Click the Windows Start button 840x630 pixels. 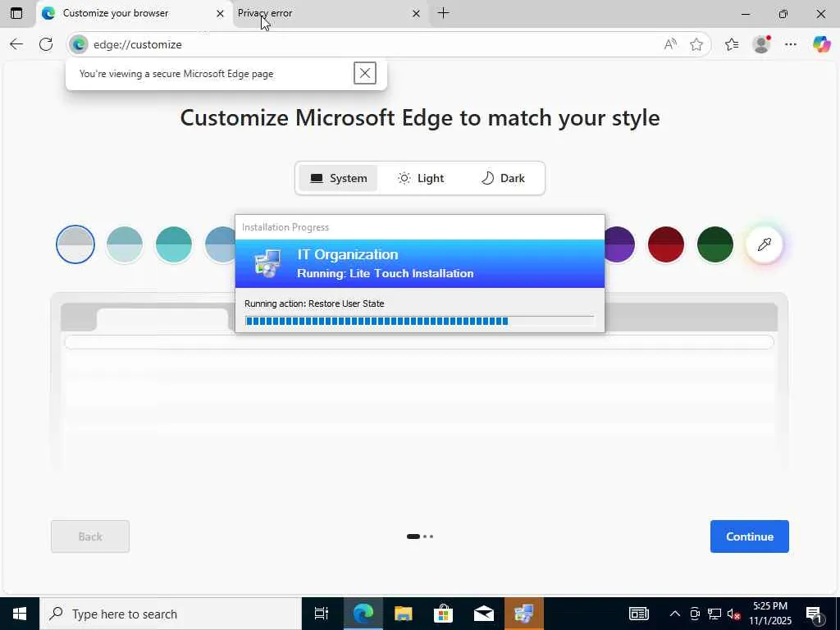(20, 614)
